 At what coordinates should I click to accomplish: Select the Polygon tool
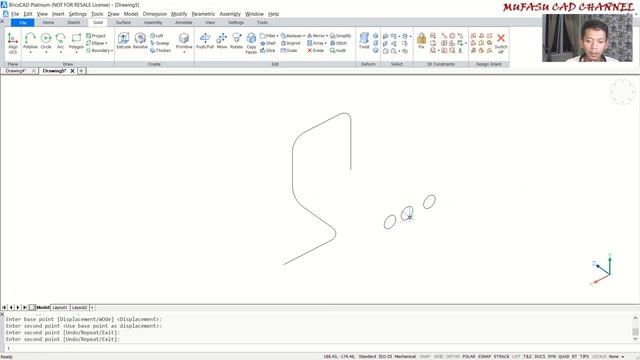(76, 41)
